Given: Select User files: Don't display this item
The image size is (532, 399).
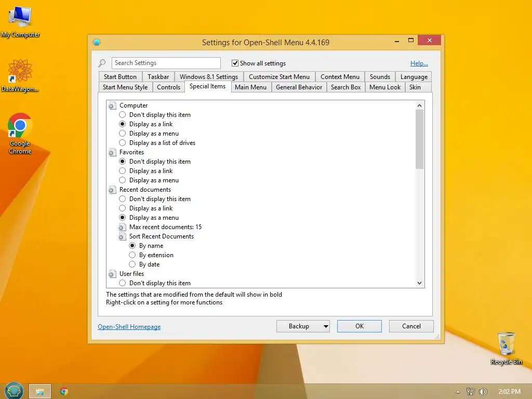Looking at the screenshot, I should (123, 283).
